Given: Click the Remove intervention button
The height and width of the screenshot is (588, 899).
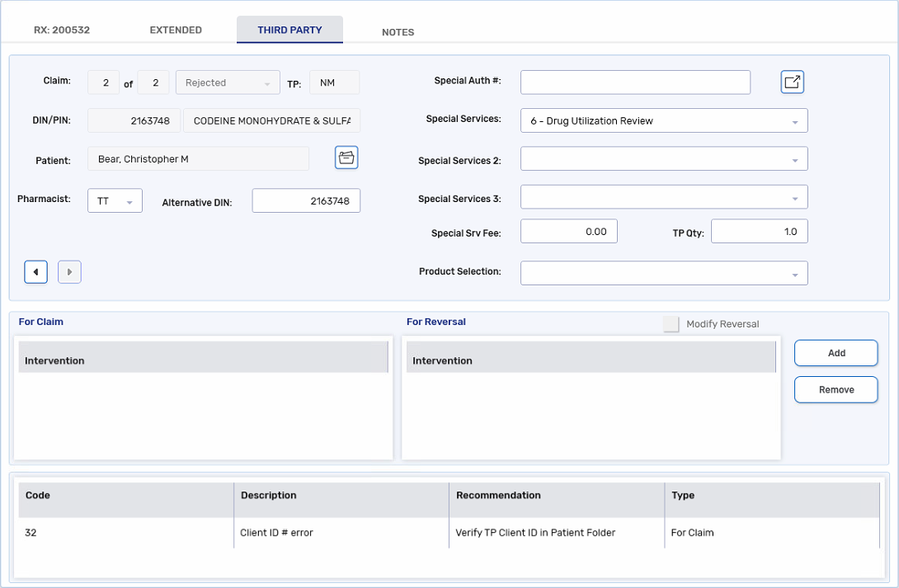Looking at the screenshot, I should (x=835, y=390).
